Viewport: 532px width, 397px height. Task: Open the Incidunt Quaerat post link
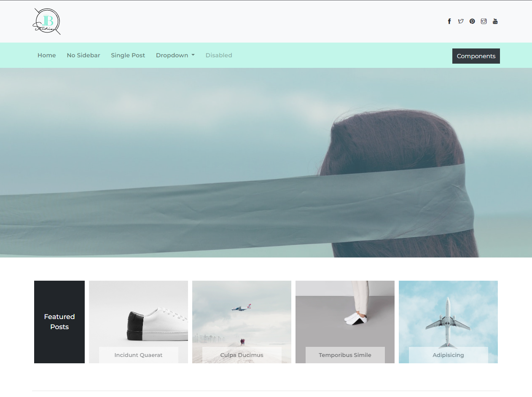pos(138,355)
